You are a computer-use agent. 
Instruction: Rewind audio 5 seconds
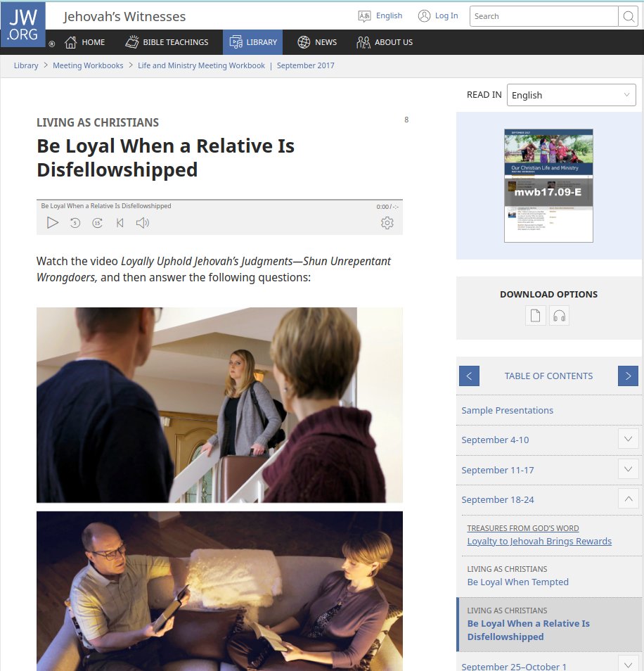click(x=75, y=222)
